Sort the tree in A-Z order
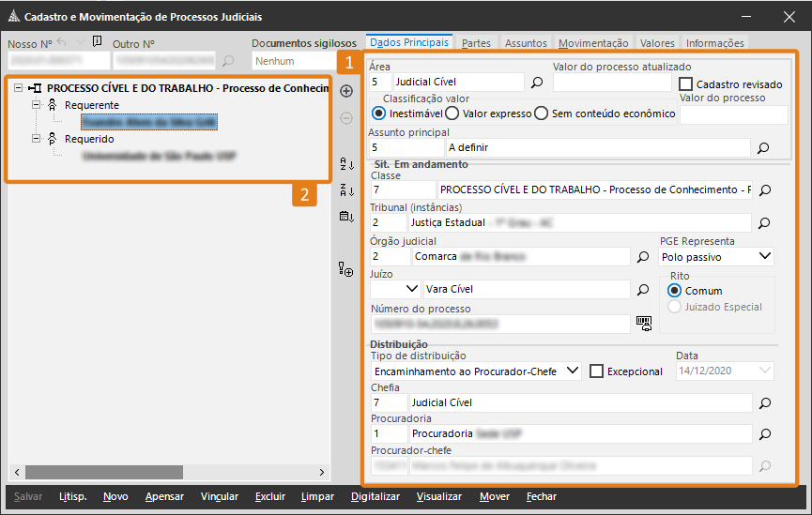This screenshot has height=515, width=812. pos(346,166)
